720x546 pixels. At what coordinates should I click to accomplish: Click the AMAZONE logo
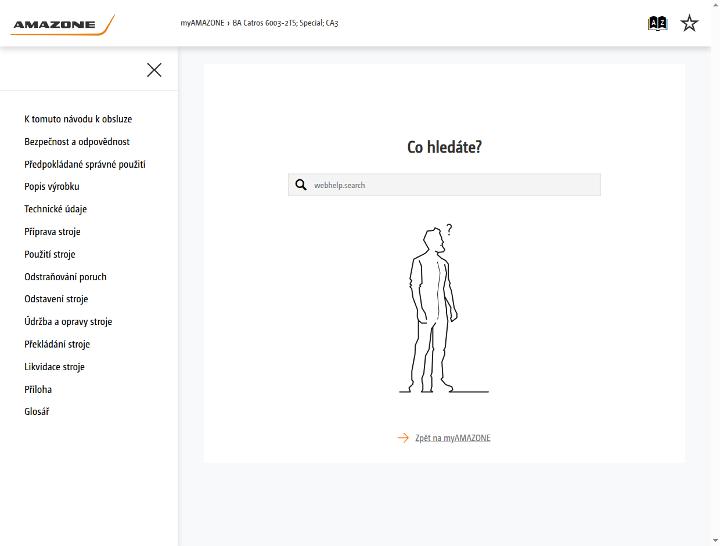coord(63,25)
